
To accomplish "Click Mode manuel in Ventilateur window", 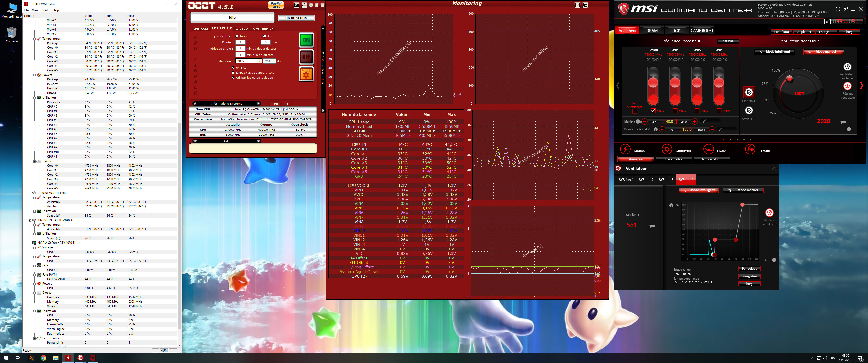I will click(743, 190).
